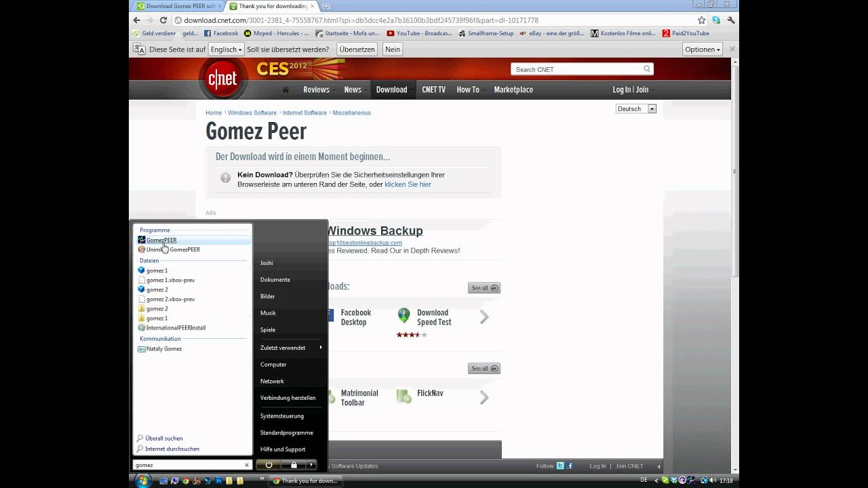Expand Zuletzt verwendet submenu

[290, 348]
